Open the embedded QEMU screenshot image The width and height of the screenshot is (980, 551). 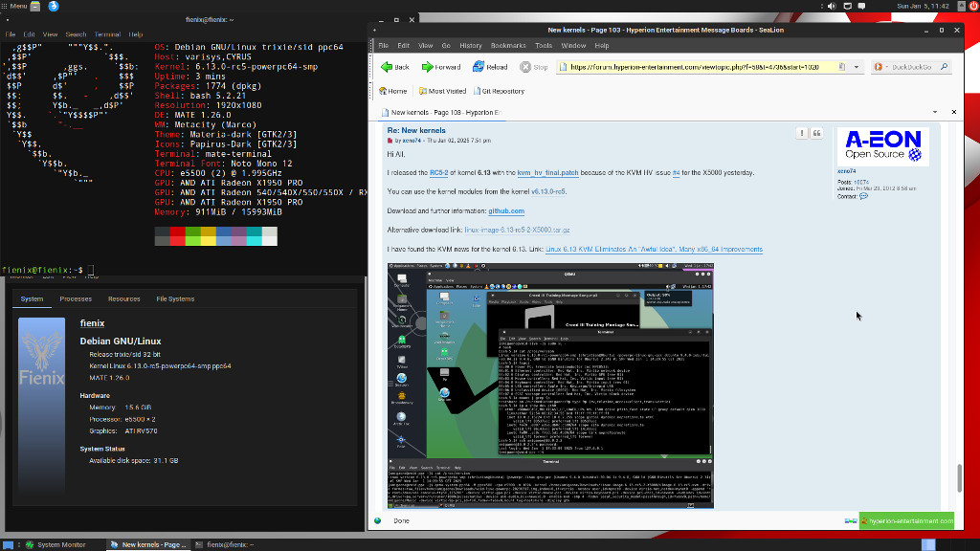pyautogui.click(x=550, y=386)
